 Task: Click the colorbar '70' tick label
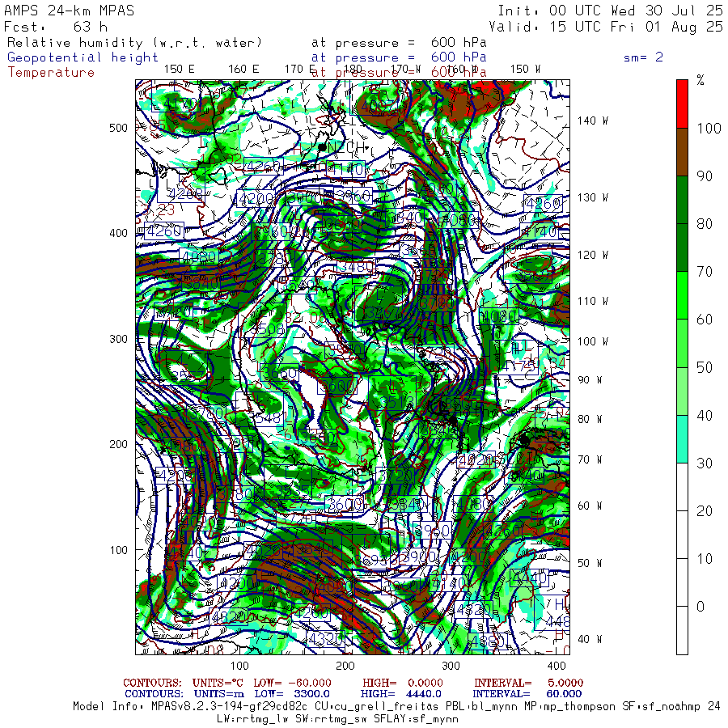click(705, 272)
